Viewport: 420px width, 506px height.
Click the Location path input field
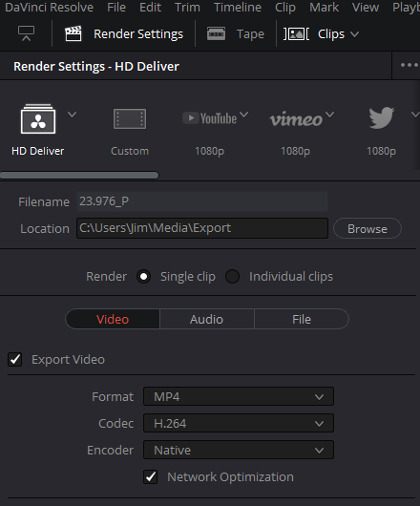202,228
